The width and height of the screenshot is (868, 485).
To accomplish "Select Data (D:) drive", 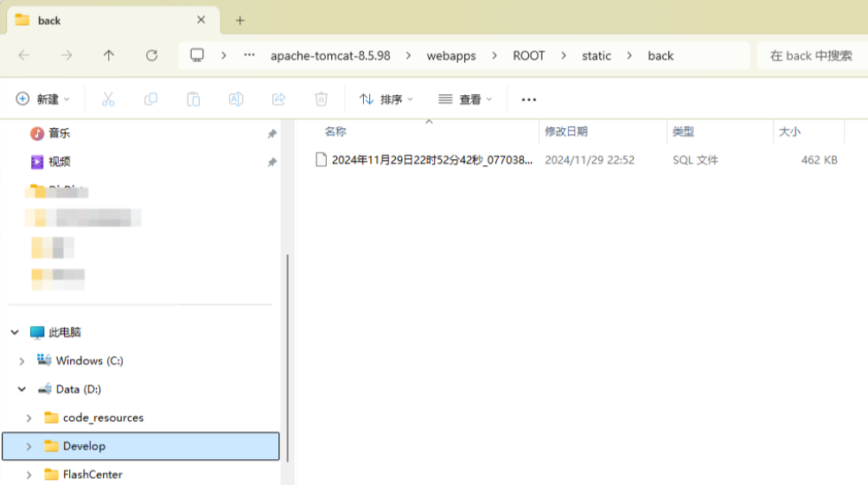I will pos(79,389).
